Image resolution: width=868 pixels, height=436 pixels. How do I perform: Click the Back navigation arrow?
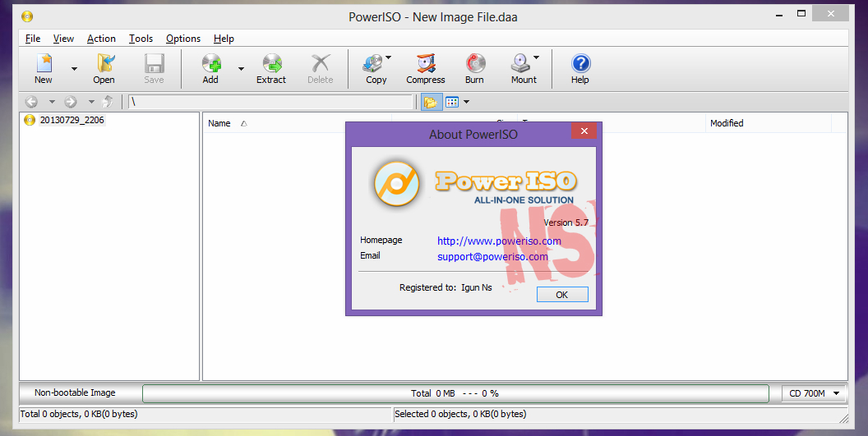click(x=31, y=102)
